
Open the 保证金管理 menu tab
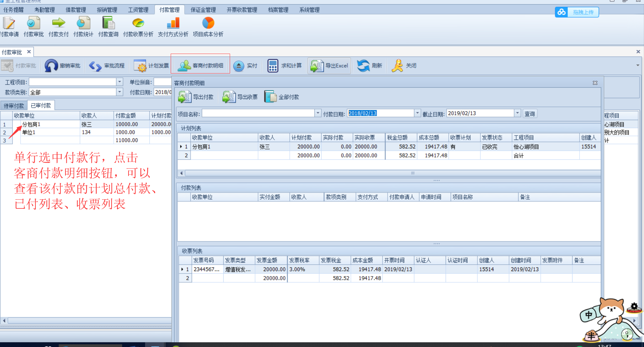coord(203,10)
